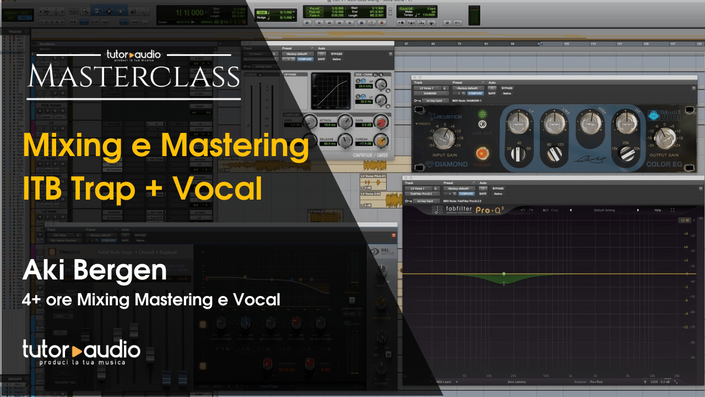This screenshot has height=397, width=705.
Task: Click Bypass in Pro-Q plugin header
Action: coord(498,188)
